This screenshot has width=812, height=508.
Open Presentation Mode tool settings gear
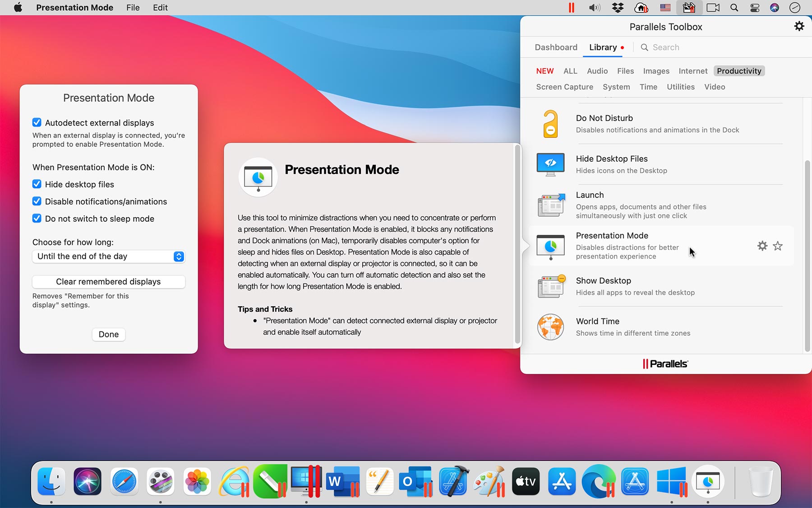(x=762, y=246)
